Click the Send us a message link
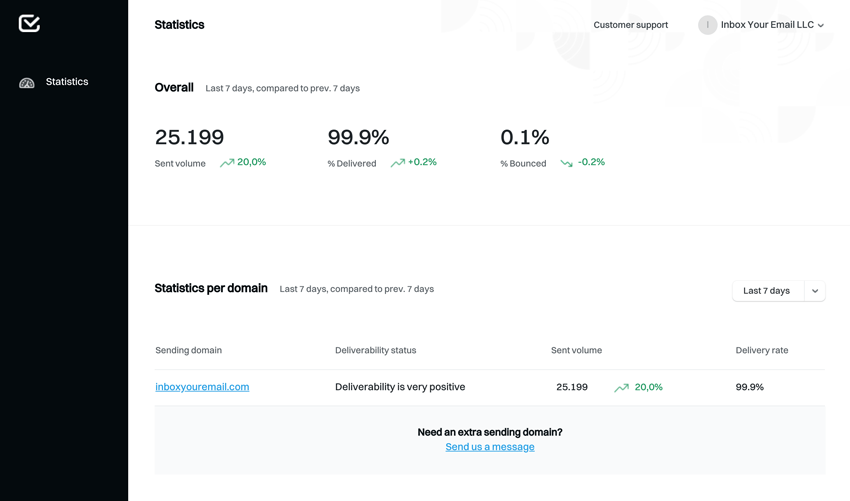Viewport: 850px width, 501px height. [490, 447]
